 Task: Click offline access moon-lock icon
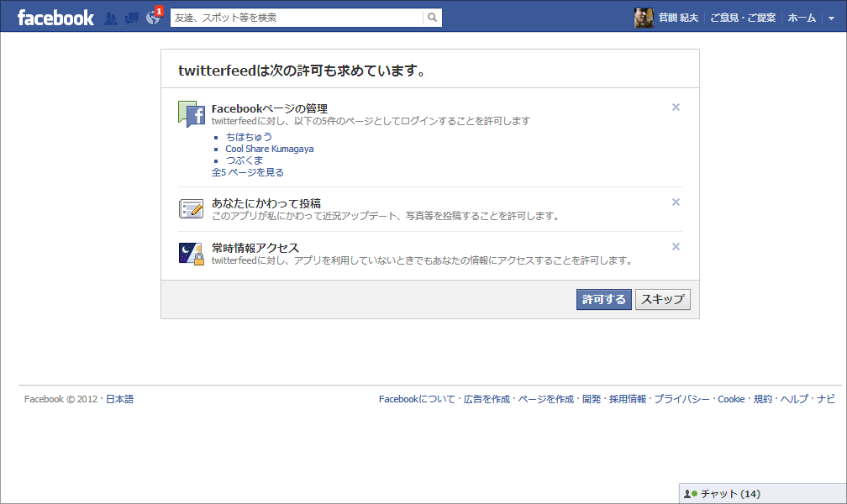tap(192, 254)
